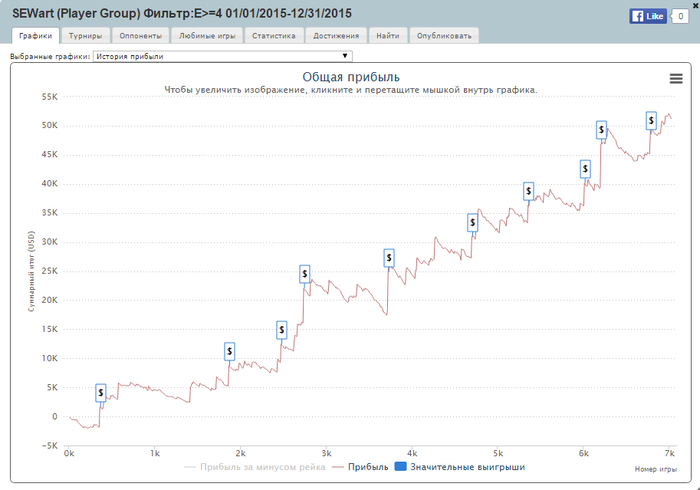
Task: Click the 25K y-axis label
Action: pyautogui.click(x=50, y=271)
